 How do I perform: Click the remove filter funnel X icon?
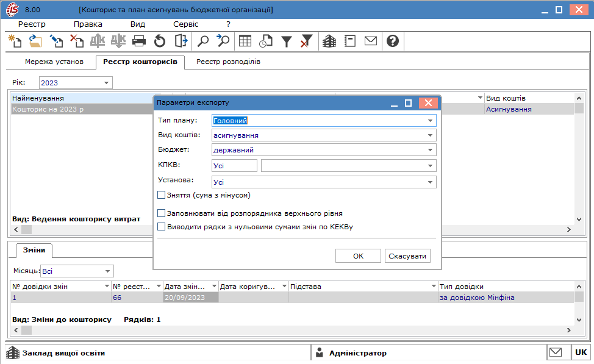click(x=307, y=40)
